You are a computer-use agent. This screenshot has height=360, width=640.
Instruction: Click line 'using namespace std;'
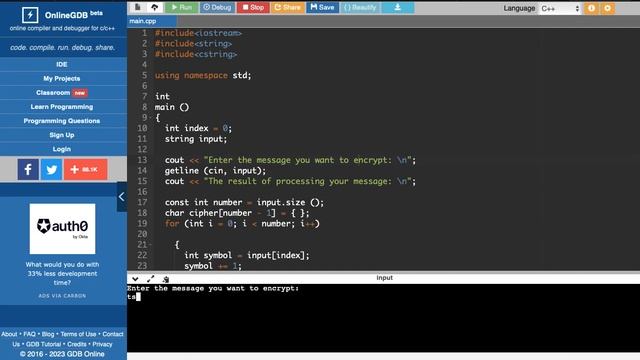pyautogui.click(x=203, y=76)
